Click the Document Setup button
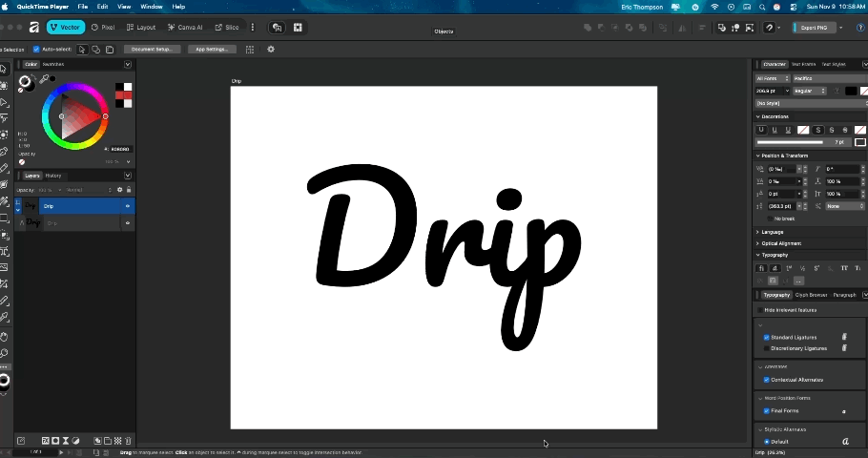This screenshot has height=458, width=868. coord(153,50)
